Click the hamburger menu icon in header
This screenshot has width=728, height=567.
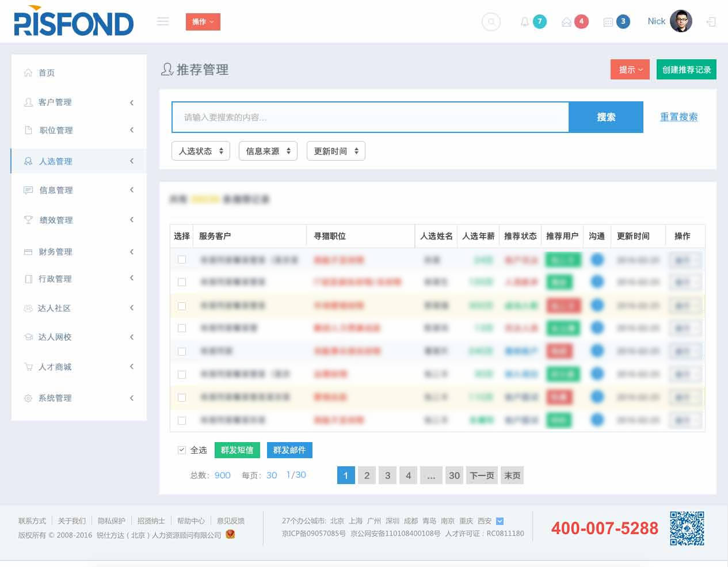point(163,22)
